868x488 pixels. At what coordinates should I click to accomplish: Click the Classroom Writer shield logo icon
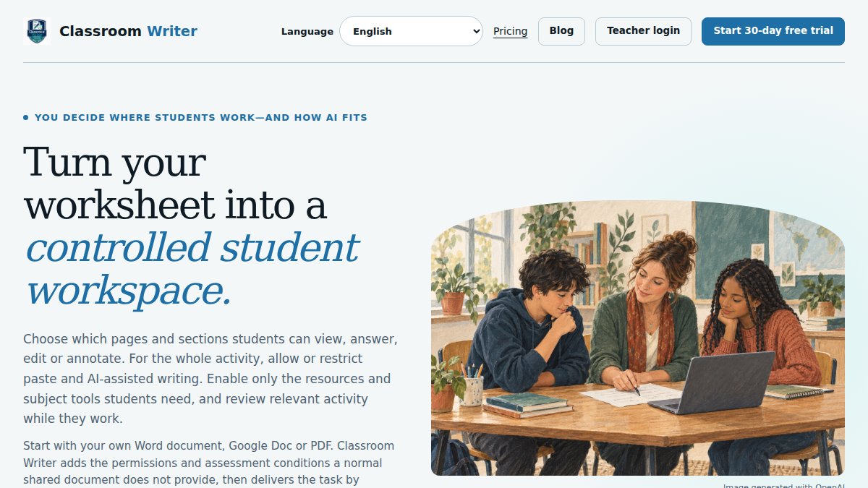tap(37, 32)
